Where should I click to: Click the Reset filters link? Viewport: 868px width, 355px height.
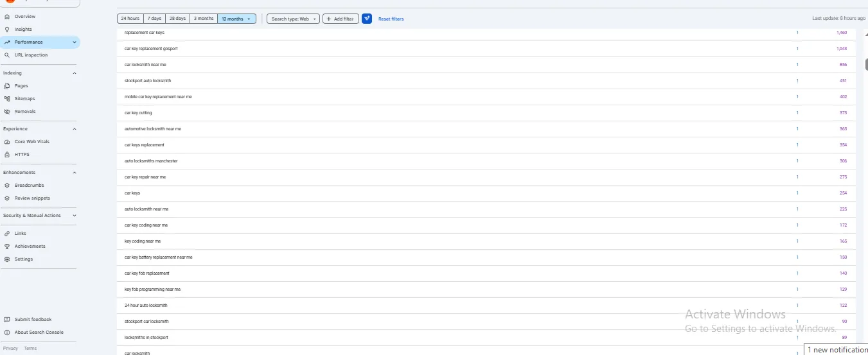[391, 19]
